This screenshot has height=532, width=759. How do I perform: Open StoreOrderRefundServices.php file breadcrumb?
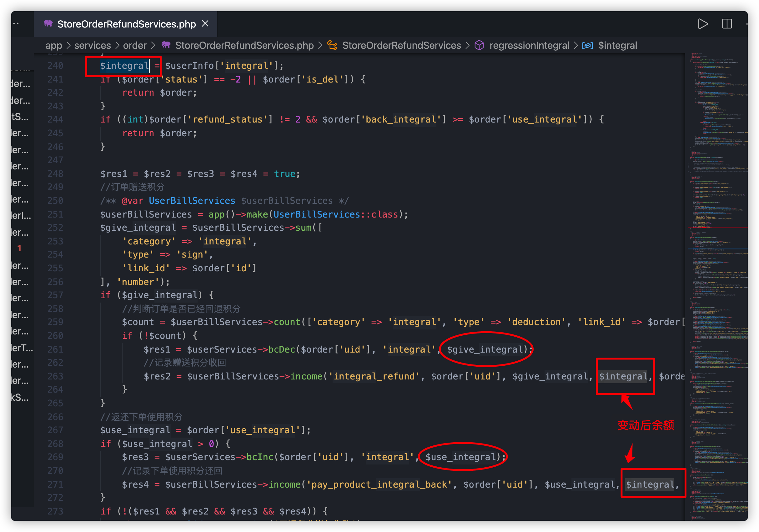coord(244,45)
